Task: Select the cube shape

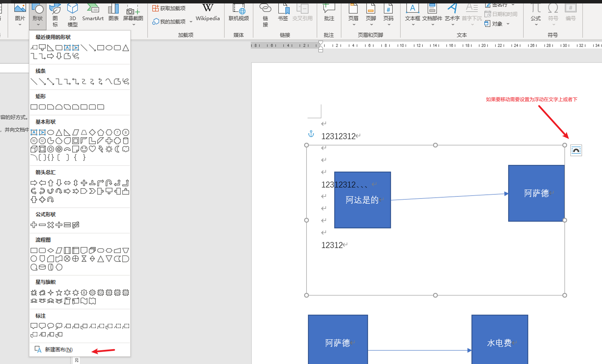Action: [34, 149]
